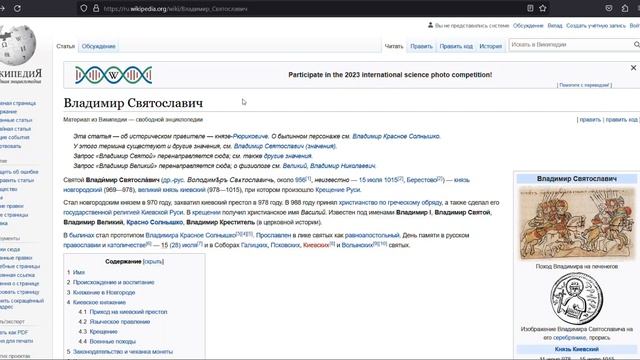Open the великий князь киевский link
Screen dimensions: 640x360
coord(171,190)
